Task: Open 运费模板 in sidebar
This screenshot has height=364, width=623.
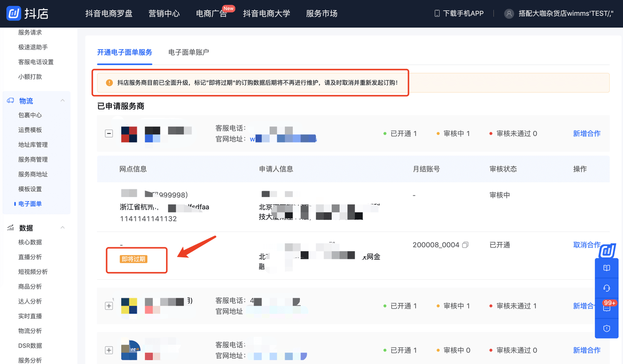Action: tap(30, 130)
